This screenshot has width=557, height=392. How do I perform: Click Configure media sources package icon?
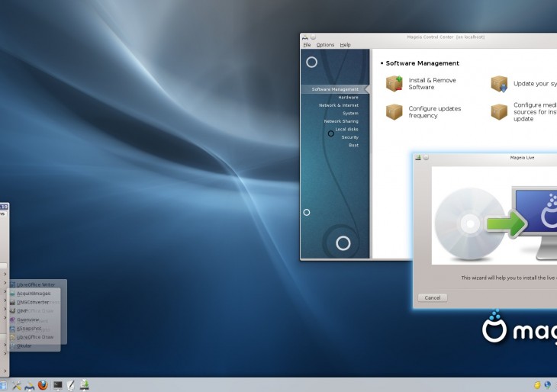tap(499, 112)
